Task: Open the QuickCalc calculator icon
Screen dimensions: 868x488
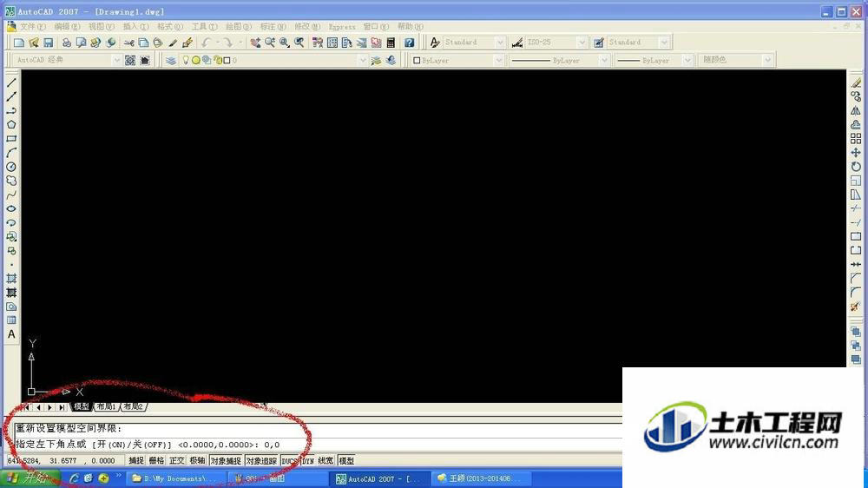Action: [391, 43]
